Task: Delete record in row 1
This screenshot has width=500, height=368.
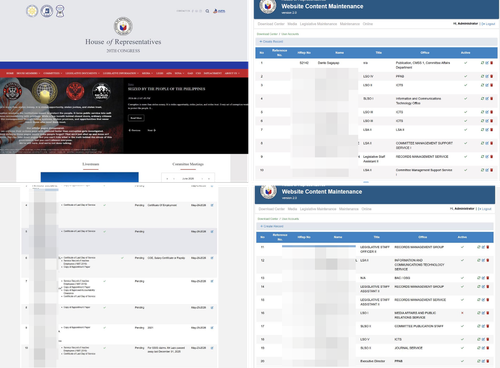Action: [x=491, y=63]
